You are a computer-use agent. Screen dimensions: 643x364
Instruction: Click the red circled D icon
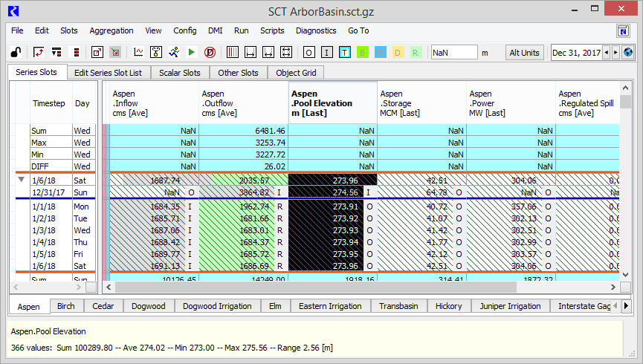tap(210, 53)
